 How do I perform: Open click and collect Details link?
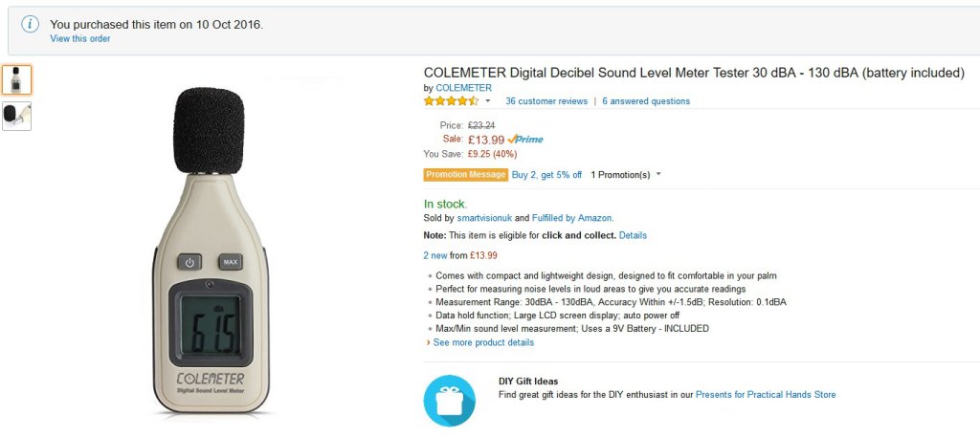click(x=633, y=235)
